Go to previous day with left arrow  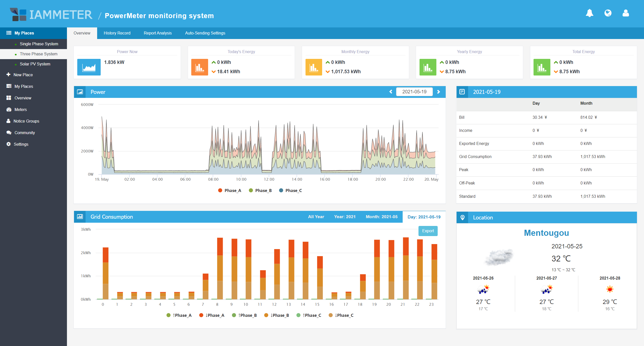pyautogui.click(x=391, y=92)
